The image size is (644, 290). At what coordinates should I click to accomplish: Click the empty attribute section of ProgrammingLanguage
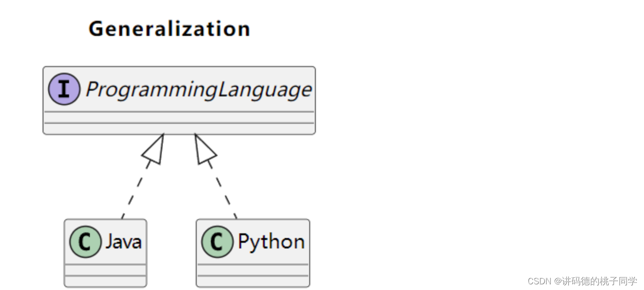pyautogui.click(x=180, y=118)
